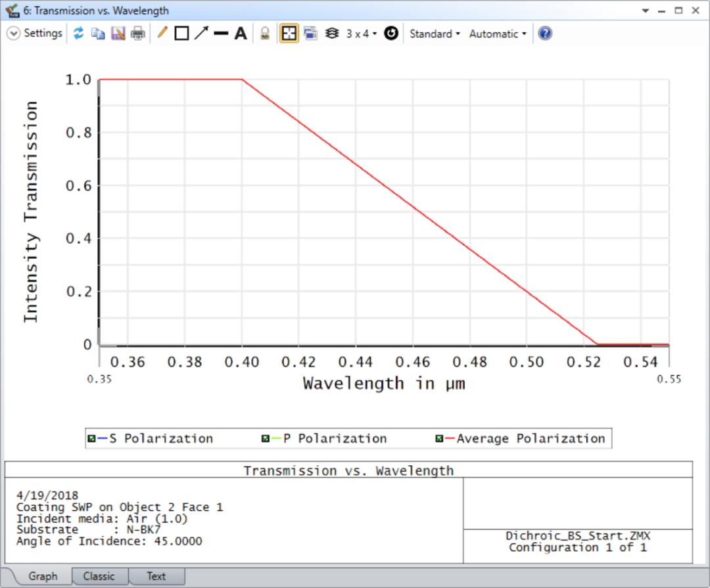Screen dimensions: 710x588
Task: Open the Help documentation
Action: 545,33
